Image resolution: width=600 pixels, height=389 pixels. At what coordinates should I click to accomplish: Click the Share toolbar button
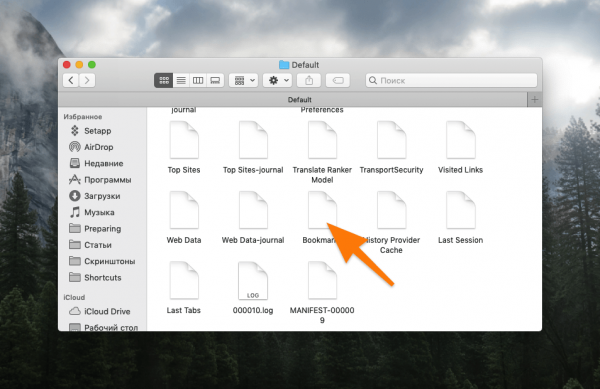[309, 80]
